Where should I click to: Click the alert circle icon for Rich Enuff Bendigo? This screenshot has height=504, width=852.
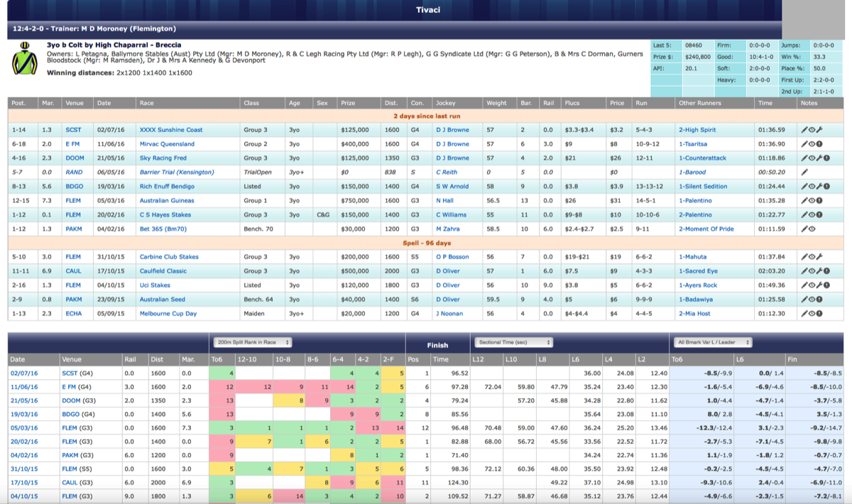(826, 187)
